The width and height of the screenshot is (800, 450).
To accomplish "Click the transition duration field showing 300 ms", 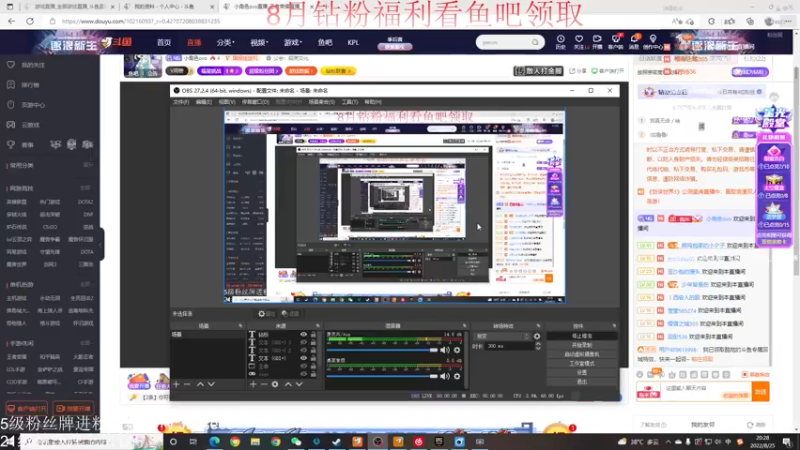I will coord(509,346).
